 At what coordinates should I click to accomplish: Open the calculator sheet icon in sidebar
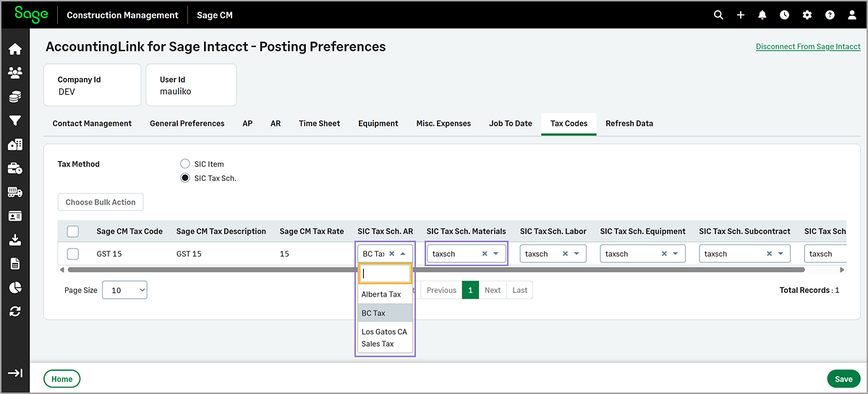point(14,264)
